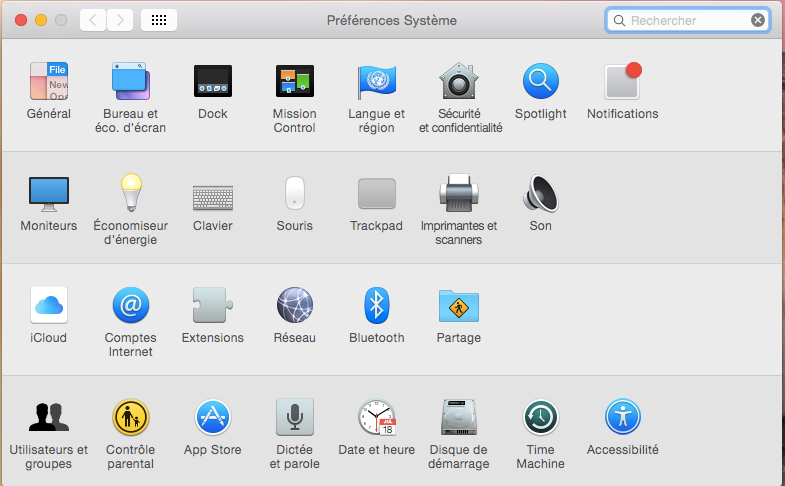Click Économiseur d'énergie light bulb
Viewport: 785px width, 486px height.
pyautogui.click(x=130, y=193)
